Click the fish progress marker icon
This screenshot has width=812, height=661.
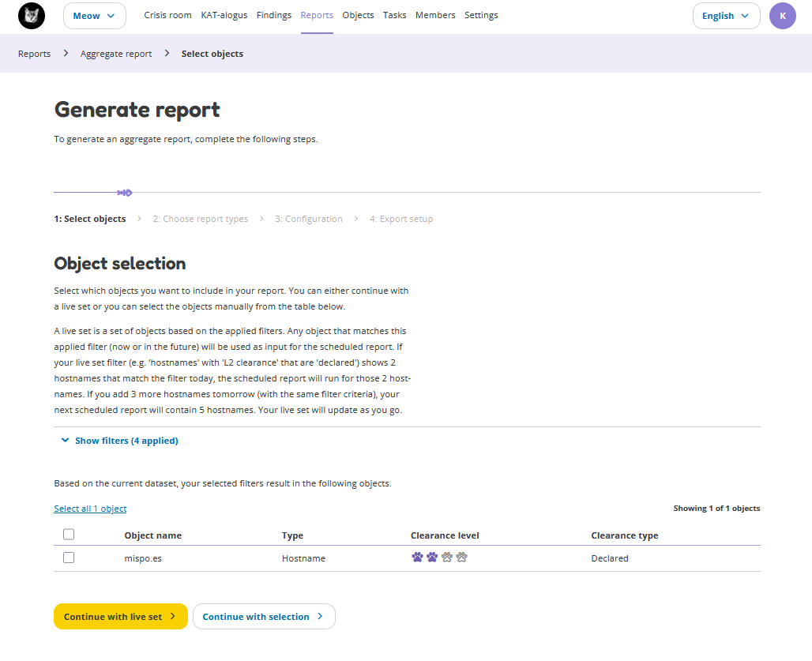click(125, 193)
